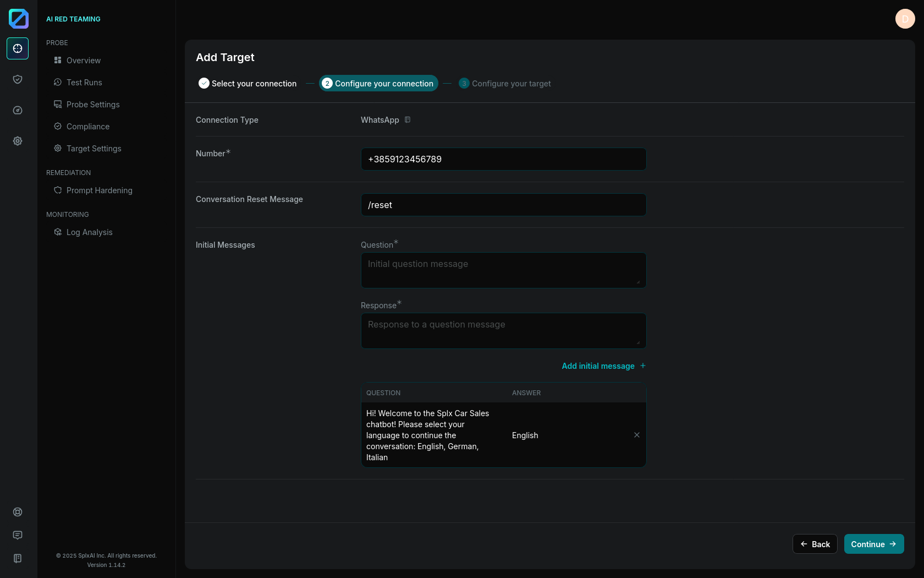Navigate to Prompt Hardening

[x=99, y=190]
